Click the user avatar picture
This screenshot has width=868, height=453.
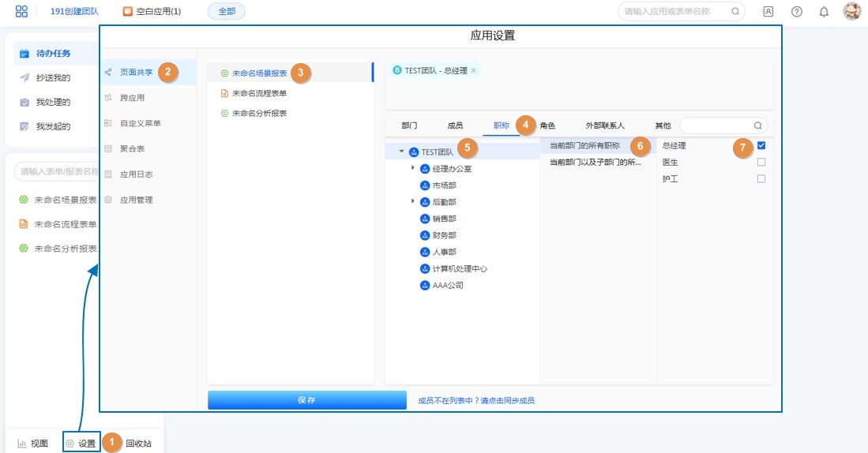[851, 11]
